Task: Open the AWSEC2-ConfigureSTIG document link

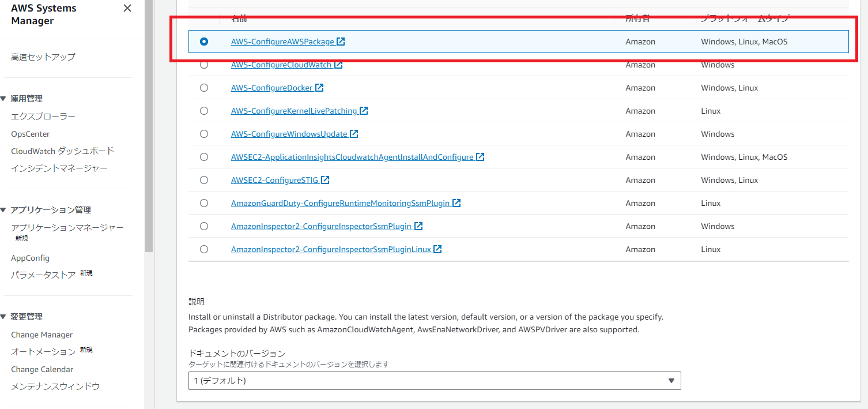Action: click(x=275, y=180)
